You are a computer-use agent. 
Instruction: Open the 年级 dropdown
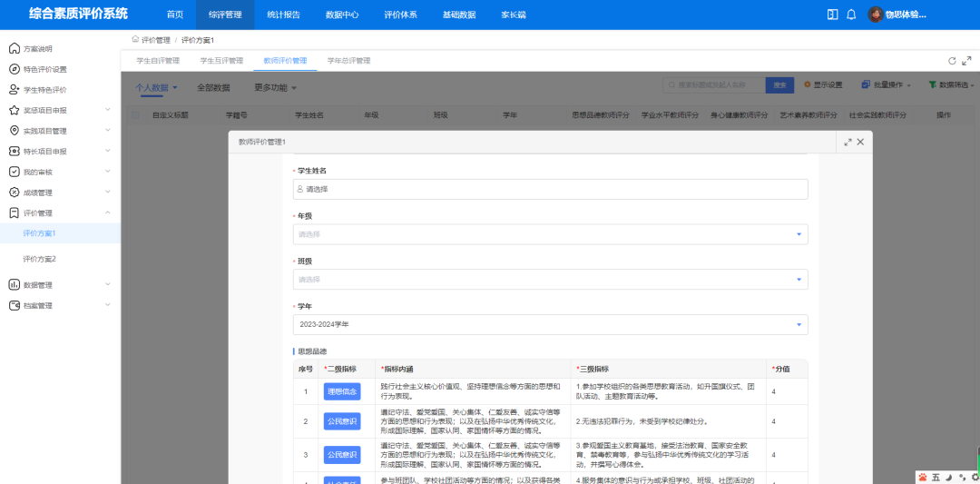click(x=550, y=234)
